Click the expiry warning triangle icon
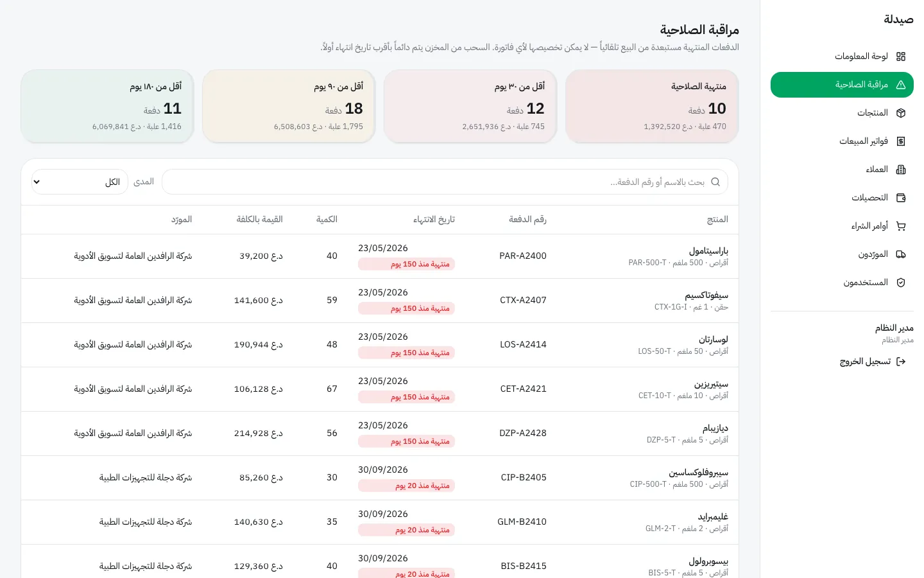Viewport: 924px width, 578px height. (x=901, y=85)
